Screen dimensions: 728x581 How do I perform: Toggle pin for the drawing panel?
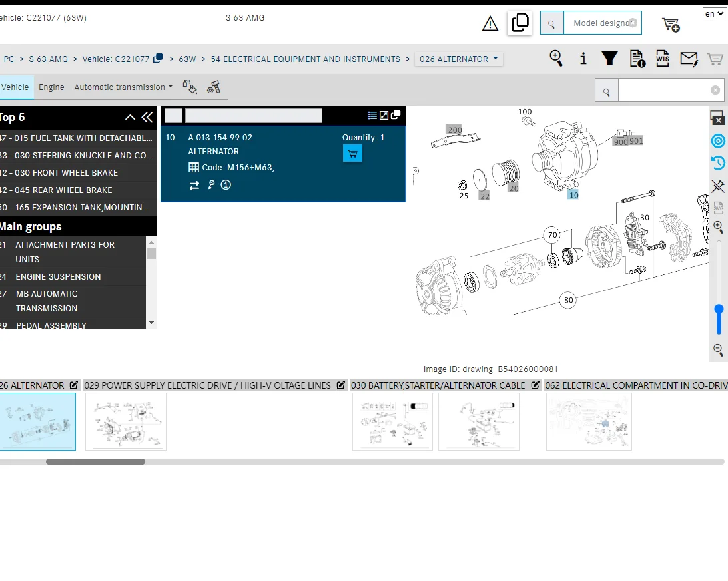pyautogui.click(x=718, y=186)
